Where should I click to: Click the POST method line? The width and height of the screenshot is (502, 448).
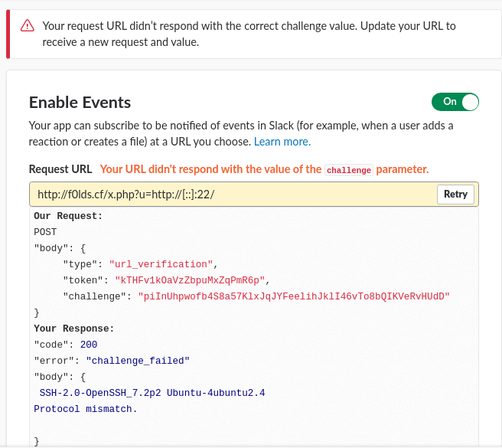coord(45,231)
